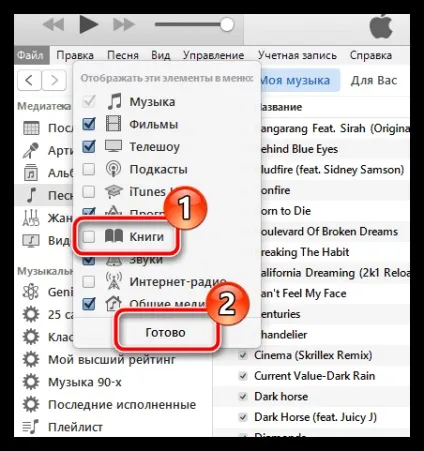This screenshot has width=424, height=451.
Task: Uncheck the Cinema (Skrillex Remix) song checkbox
Action: click(x=243, y=355)
